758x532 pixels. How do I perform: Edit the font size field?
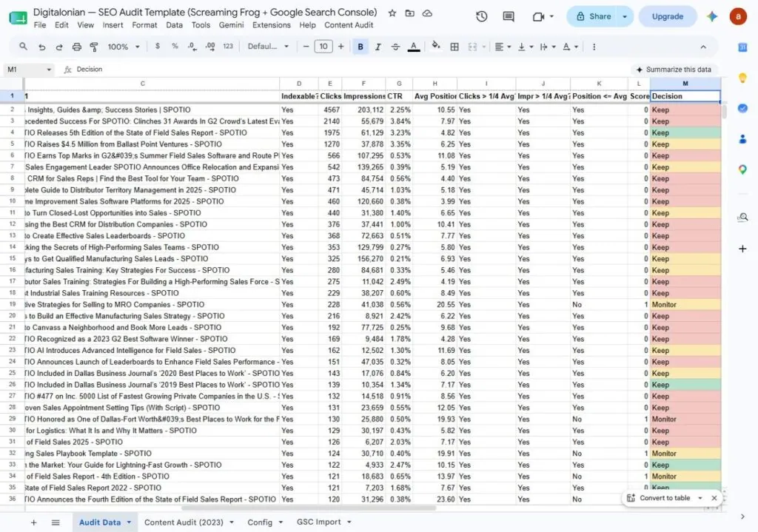pyautogui.click(x=323, y=47)
